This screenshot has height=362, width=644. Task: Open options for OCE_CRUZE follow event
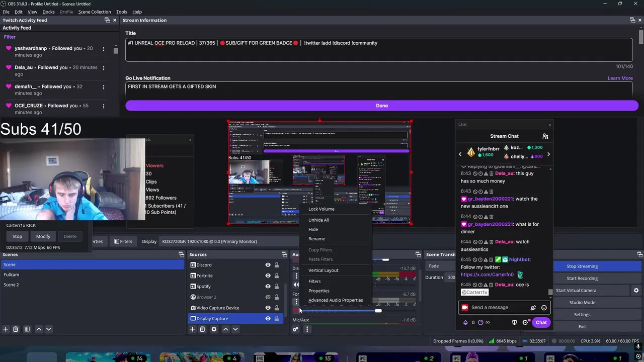pyautogui.click(x=104, y=106)
